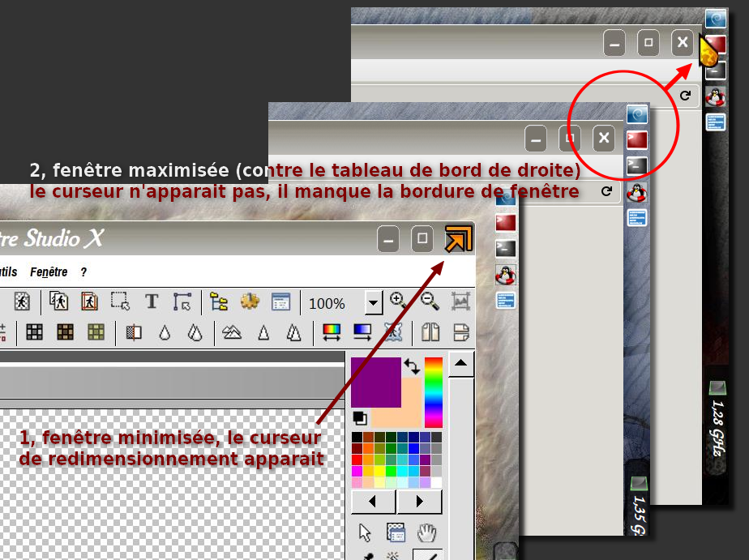
Task: Select the bright green palette swatch
Action: point(392,471)
